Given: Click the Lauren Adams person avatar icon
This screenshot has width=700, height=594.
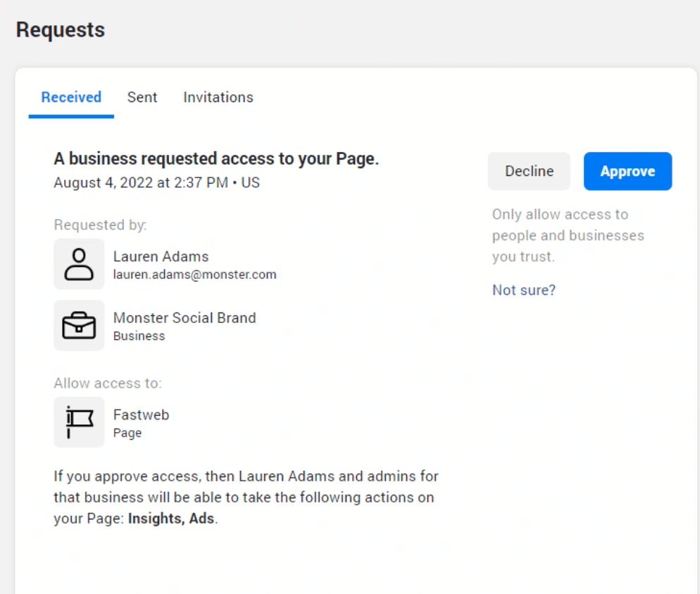Looking at the screenshot, I should 79,264.
